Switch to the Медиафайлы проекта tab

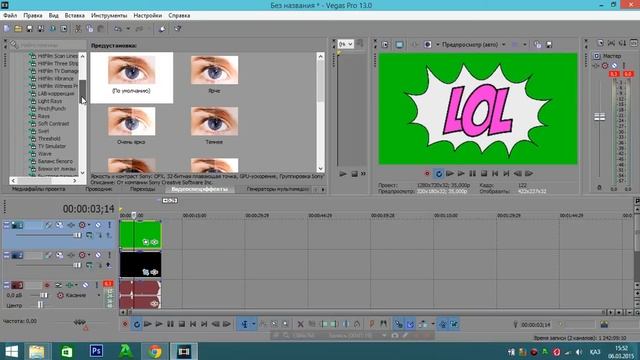point(38,189)
